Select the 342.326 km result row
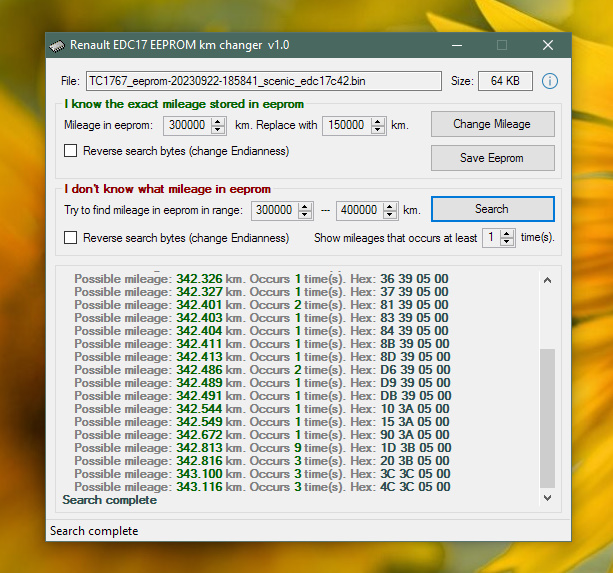This screenshot has height=573, width=613. pos(262,279)
